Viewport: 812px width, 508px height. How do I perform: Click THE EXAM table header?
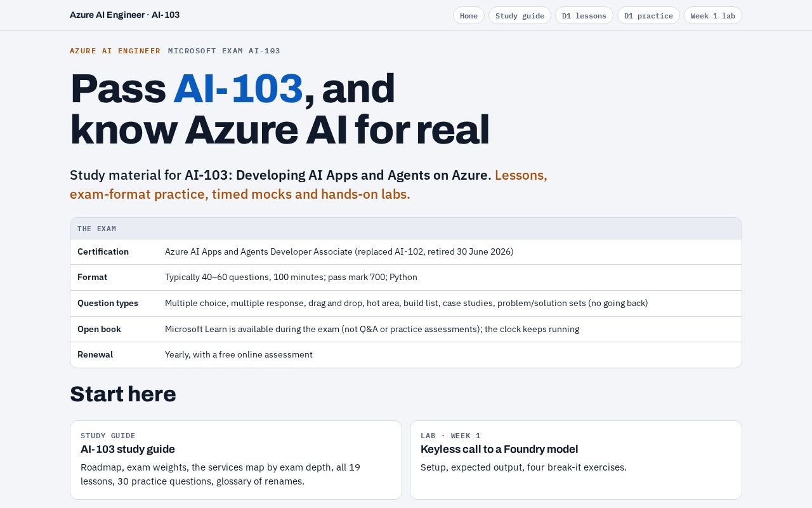pyautogui.click(x=406, y=229)
